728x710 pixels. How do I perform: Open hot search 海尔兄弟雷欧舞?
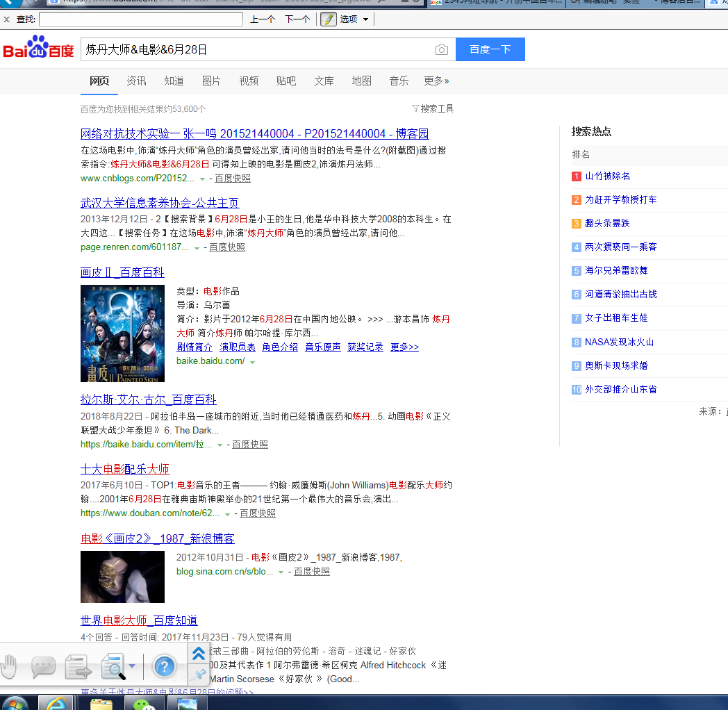(x=616, y=270)
